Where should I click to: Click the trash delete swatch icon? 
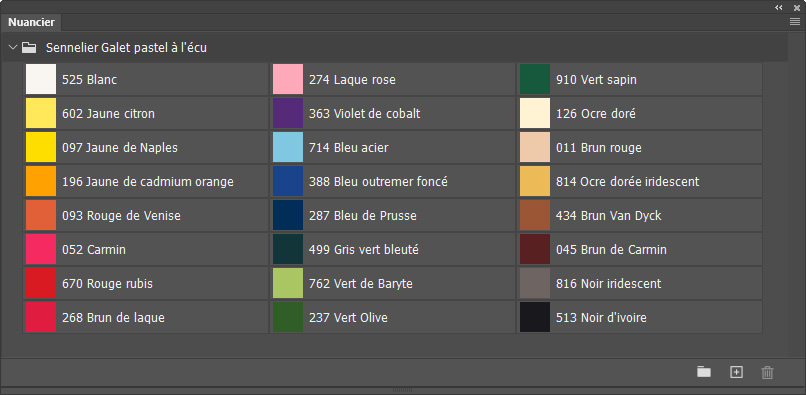click(767, 372)
